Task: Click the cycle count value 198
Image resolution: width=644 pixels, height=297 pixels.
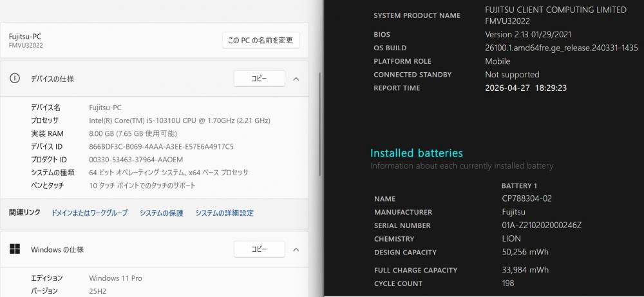Action: tap(508, 283)
